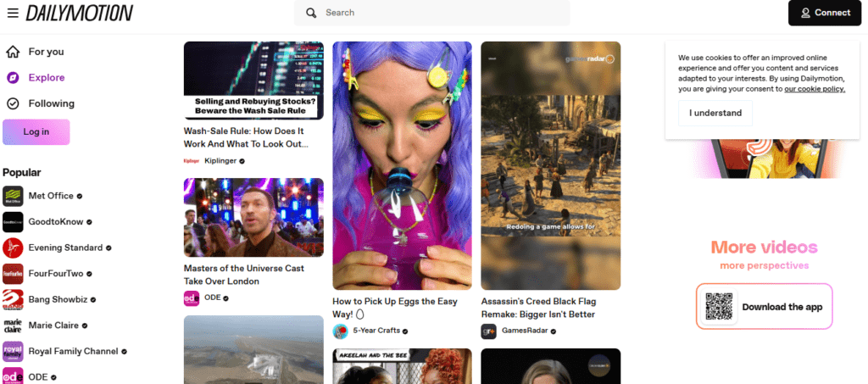The height and width of the screenshot is (384, 868).
Task: Open the 'Masters of the Universe Cast' title
Action: (244, 275)
